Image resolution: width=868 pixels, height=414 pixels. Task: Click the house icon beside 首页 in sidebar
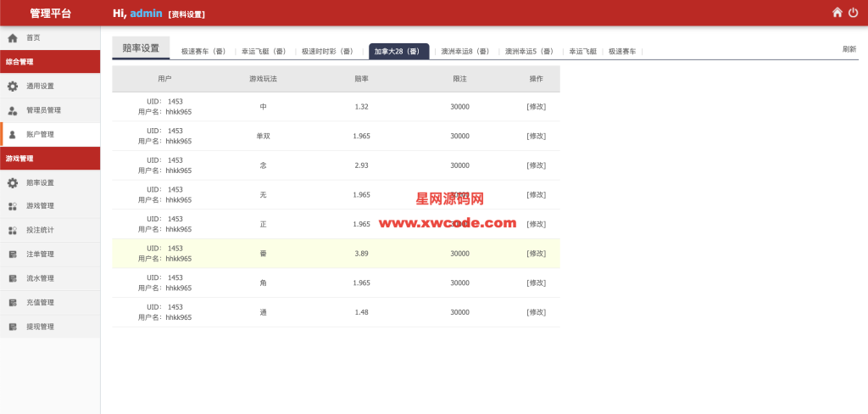[x=13, y=38]
